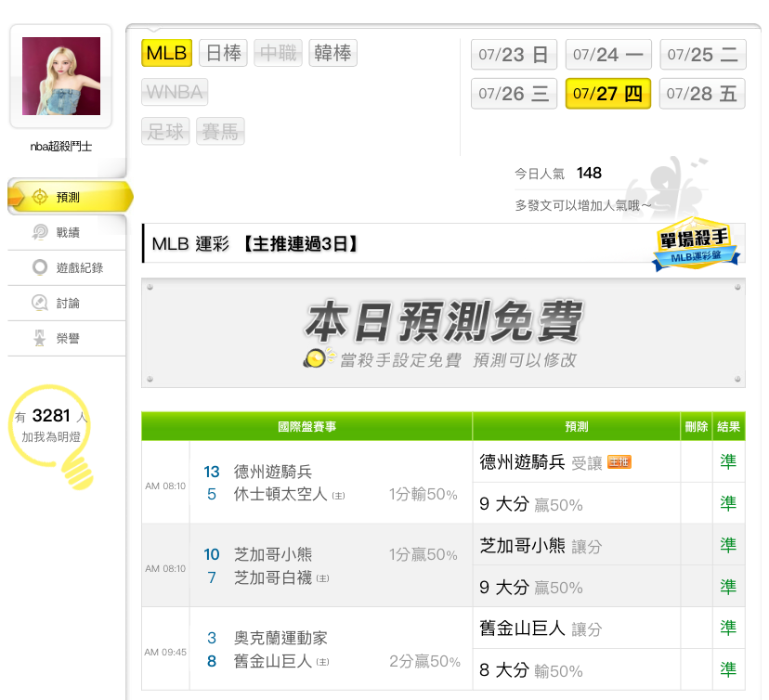Click the 本日預測免費 banner

click(443, 333)
